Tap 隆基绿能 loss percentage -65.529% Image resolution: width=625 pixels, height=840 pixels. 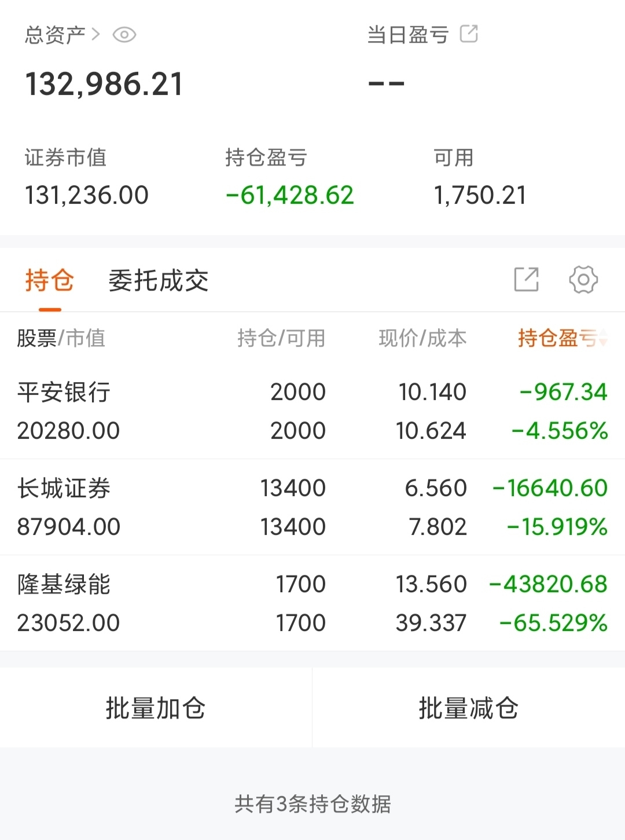click(553, 623)
